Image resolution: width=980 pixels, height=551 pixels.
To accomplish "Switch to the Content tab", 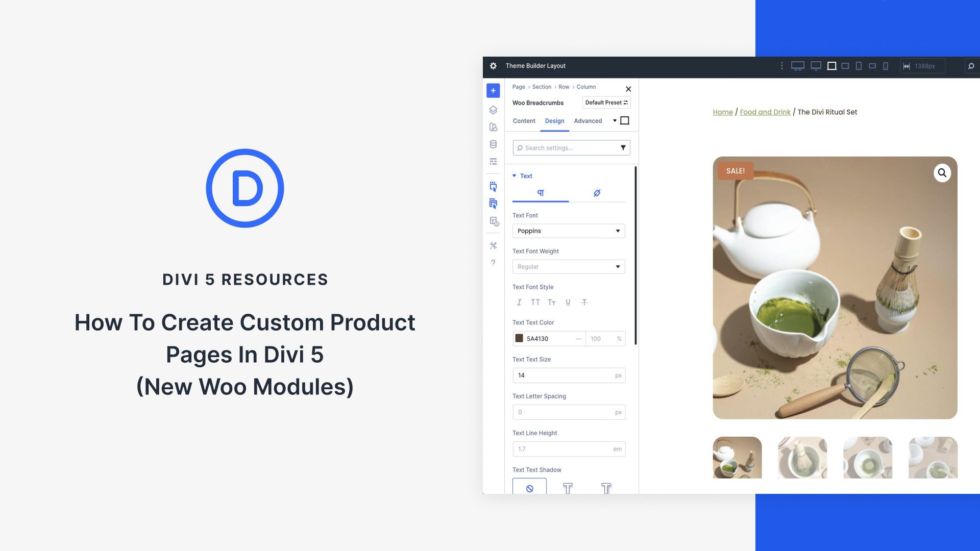I will pyautogui.click(x=524, y=121).
